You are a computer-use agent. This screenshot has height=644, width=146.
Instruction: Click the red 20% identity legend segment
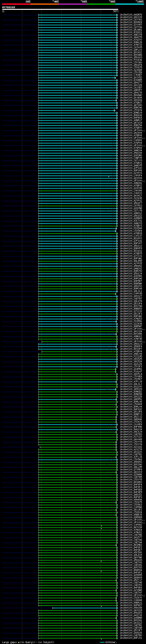[16, 4]
